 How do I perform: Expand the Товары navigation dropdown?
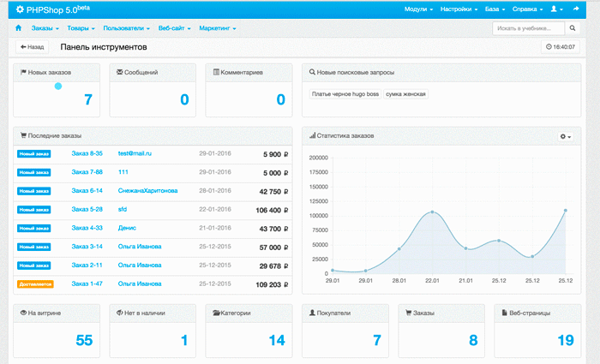click(81, 28)
